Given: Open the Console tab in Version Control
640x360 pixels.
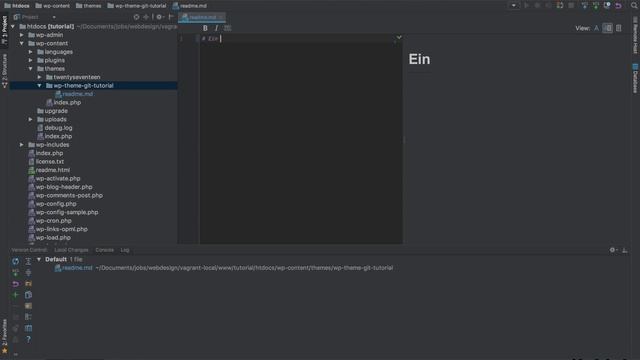Looking at the screenshot, I should click(104, 250).
